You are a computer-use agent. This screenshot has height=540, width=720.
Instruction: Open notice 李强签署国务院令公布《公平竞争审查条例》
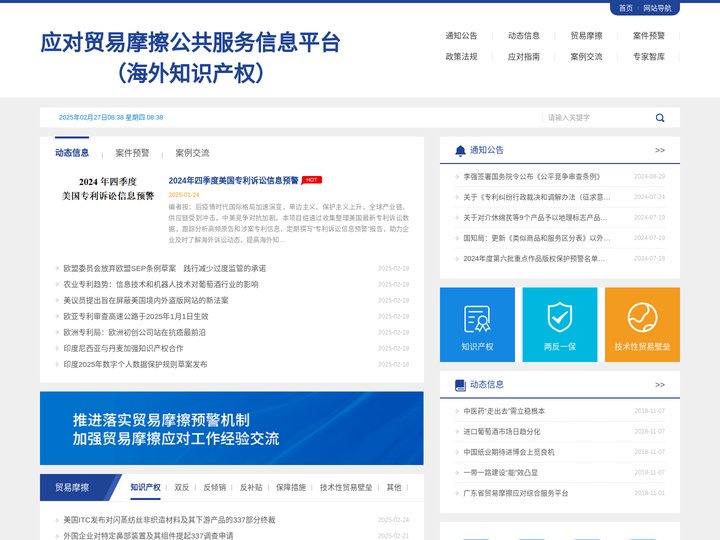pyautogui.click(x=531, y=176)
